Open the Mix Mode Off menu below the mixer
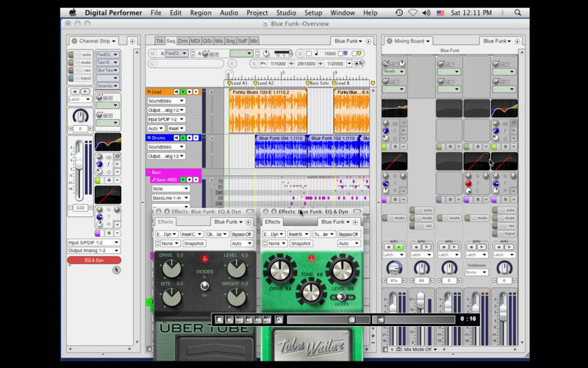Viewport: 588px width, 368px height. click(x=420, y=349)
